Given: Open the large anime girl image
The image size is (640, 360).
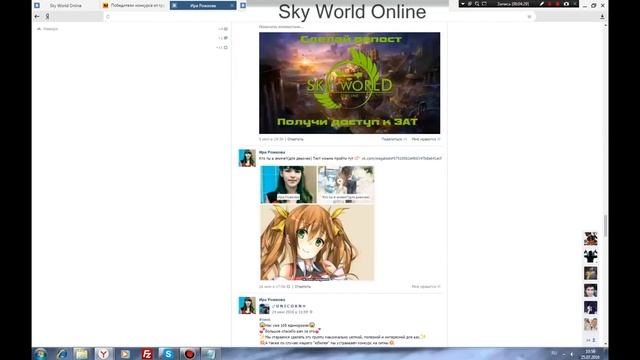Looking at the screenshot, I should click(x=317, y=242).
